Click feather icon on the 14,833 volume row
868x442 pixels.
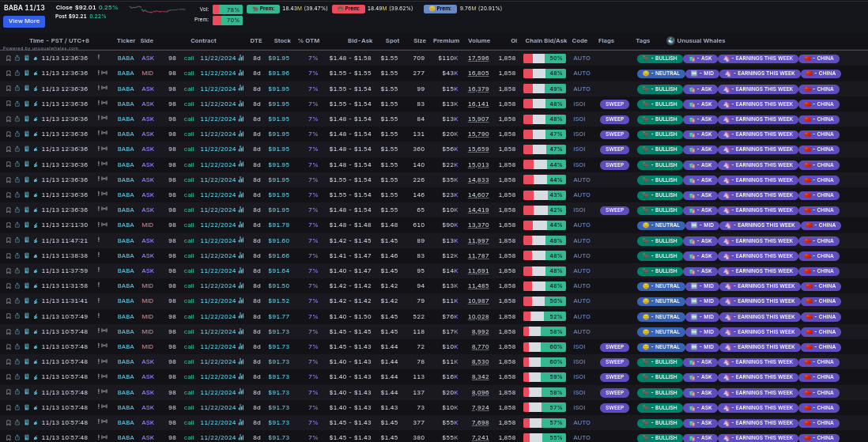click(36, 180)
